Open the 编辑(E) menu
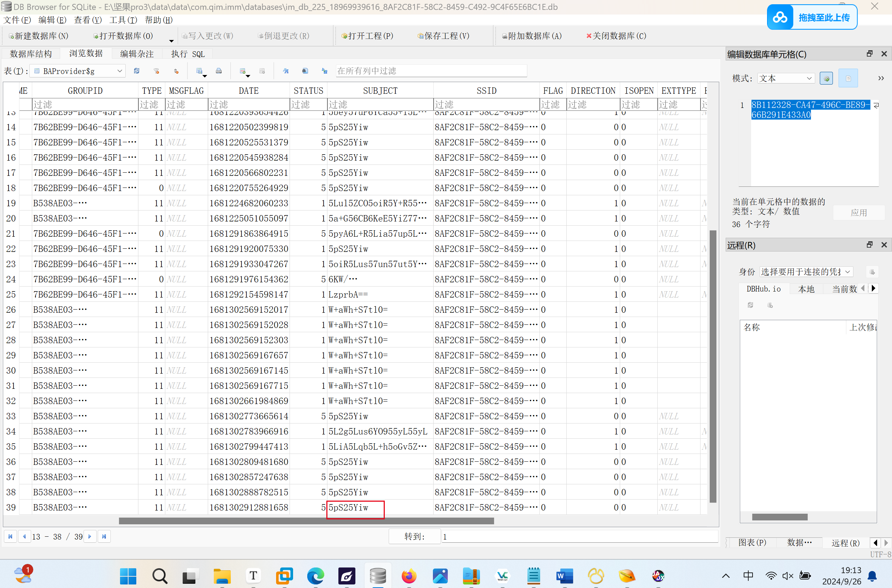 52,20
